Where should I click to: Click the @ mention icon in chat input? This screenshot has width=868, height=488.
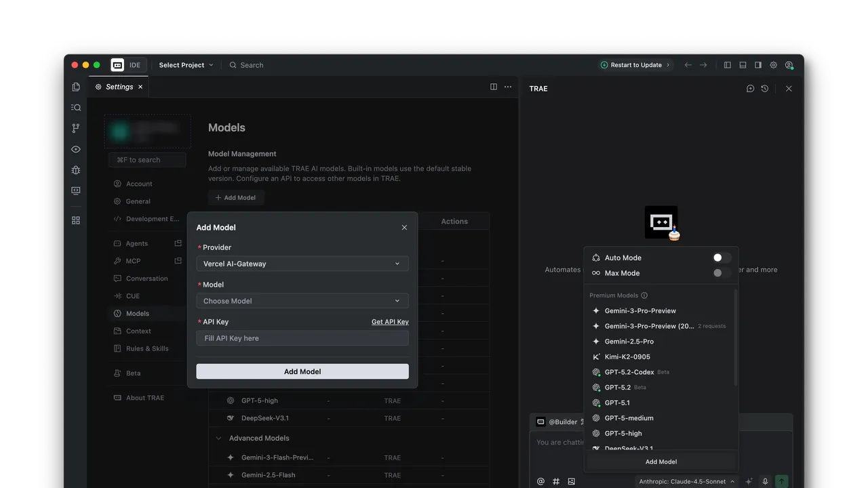point(540,481)
